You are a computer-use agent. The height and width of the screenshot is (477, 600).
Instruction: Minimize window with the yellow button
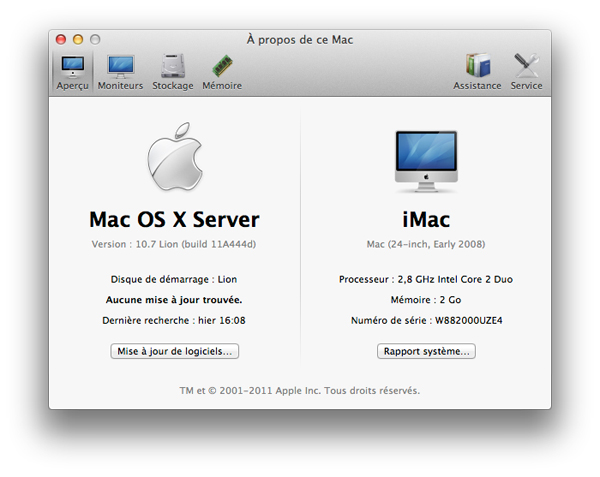(x=78, y=39)
